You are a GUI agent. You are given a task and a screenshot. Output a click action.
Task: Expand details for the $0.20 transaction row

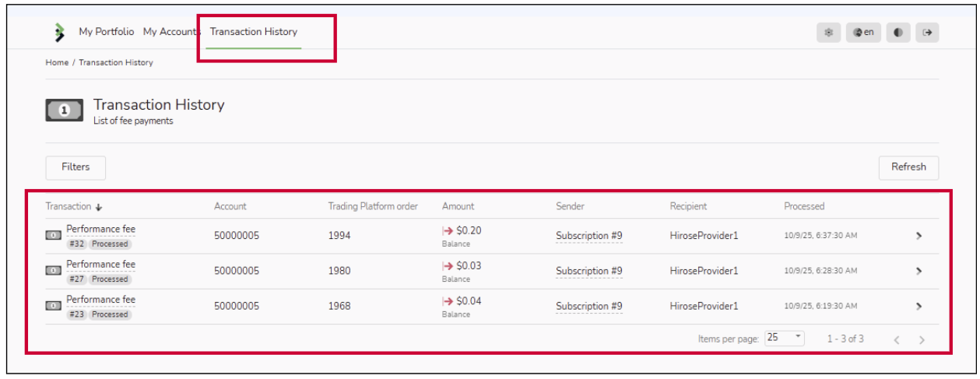tap(919, 236)
